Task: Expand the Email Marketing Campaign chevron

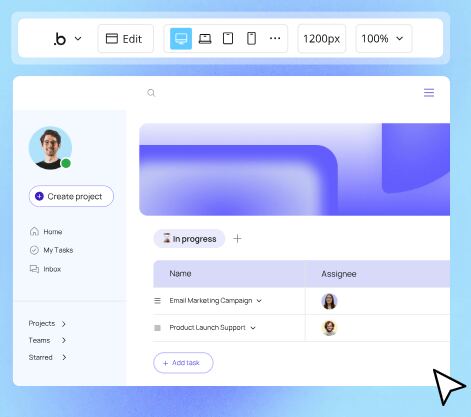Action: pyautogui.click(x=259, y=301)
